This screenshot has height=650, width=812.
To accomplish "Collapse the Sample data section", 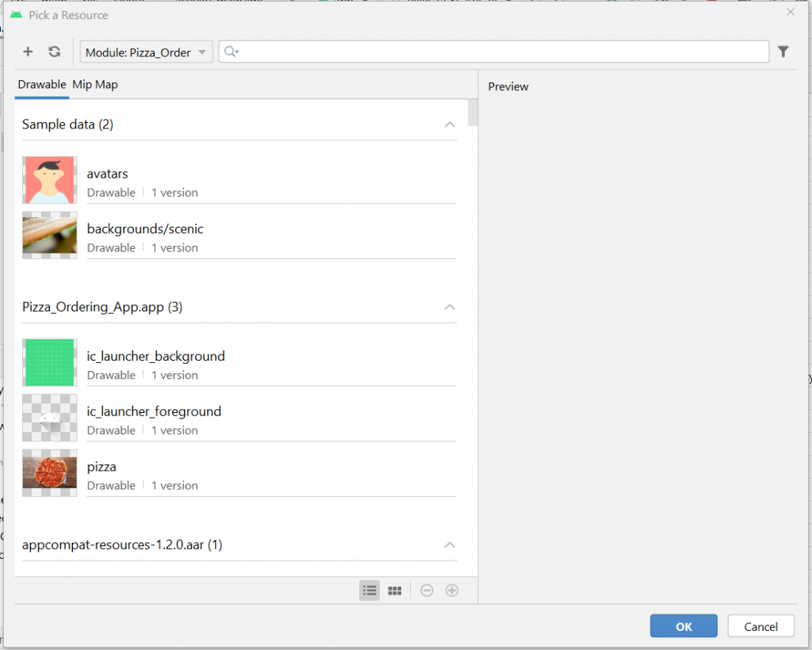I will [x=450, y=124].
